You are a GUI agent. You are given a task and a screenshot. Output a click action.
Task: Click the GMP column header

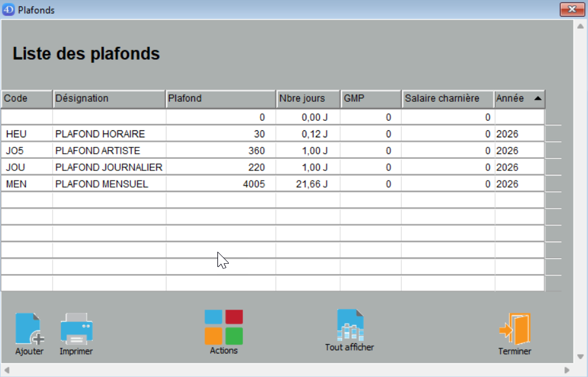click(371, 99)
